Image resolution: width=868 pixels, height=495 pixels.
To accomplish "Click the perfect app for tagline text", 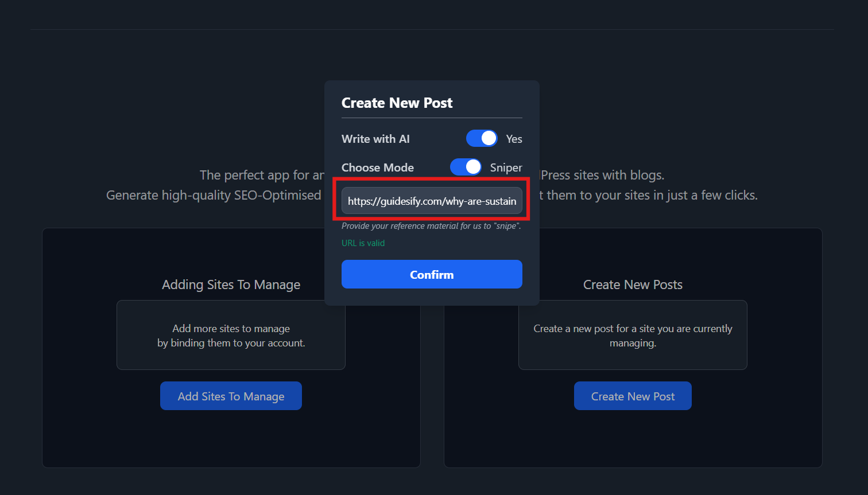I will [x=261, y=175].
